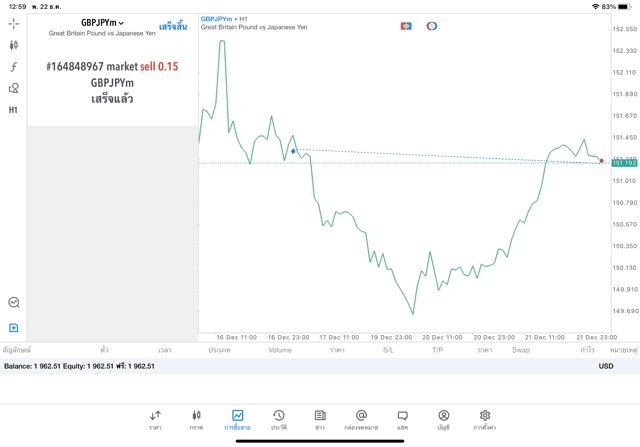Open the การตั้งค่า (Settings) tab
This screenshot has width=640, height=447.
click(485, 419)
